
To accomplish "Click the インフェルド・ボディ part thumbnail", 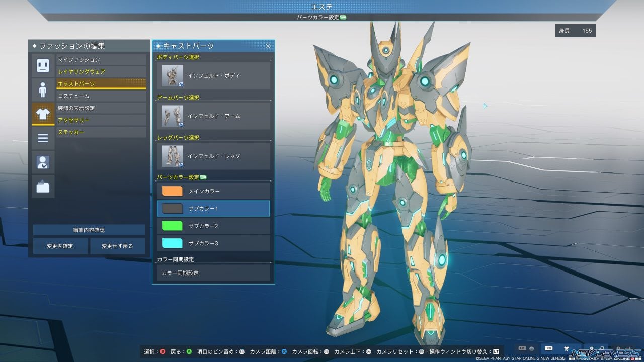I will click(173, 76).
